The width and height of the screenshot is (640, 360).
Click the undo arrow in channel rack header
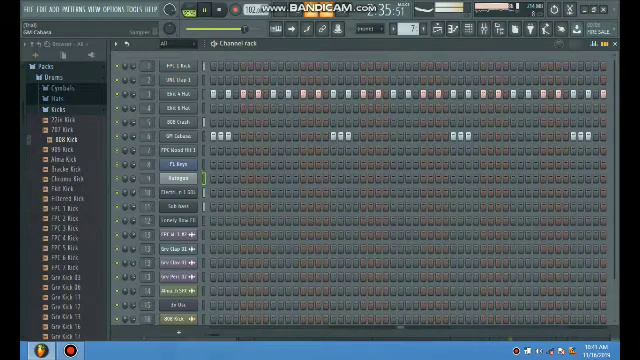click(127, 44)
